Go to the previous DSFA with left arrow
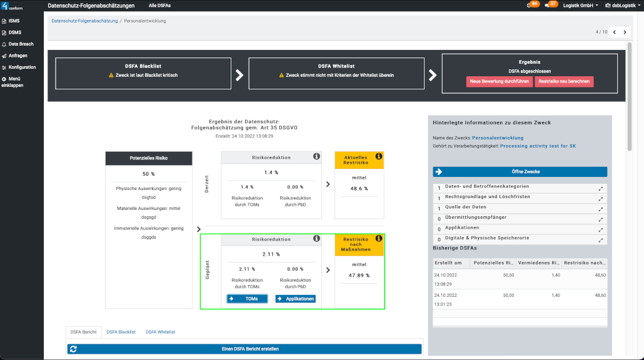This screenshot has height=360, width=644. click(614, 32)
